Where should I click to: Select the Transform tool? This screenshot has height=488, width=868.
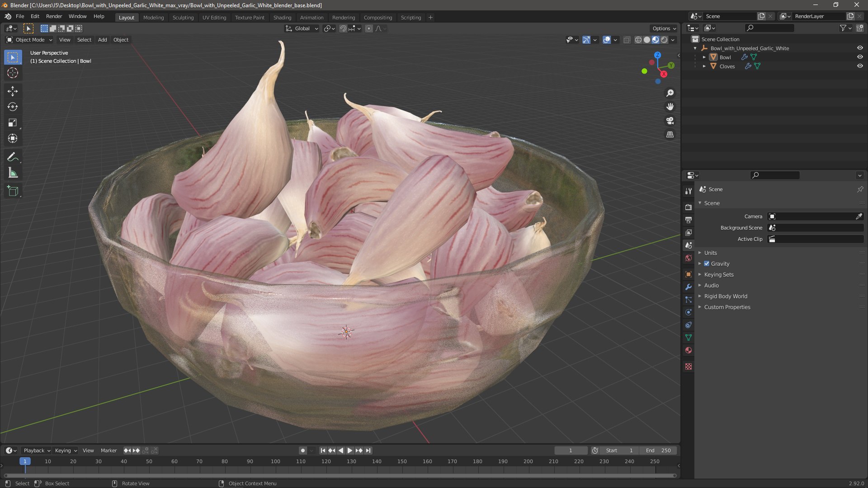[13, 139]
